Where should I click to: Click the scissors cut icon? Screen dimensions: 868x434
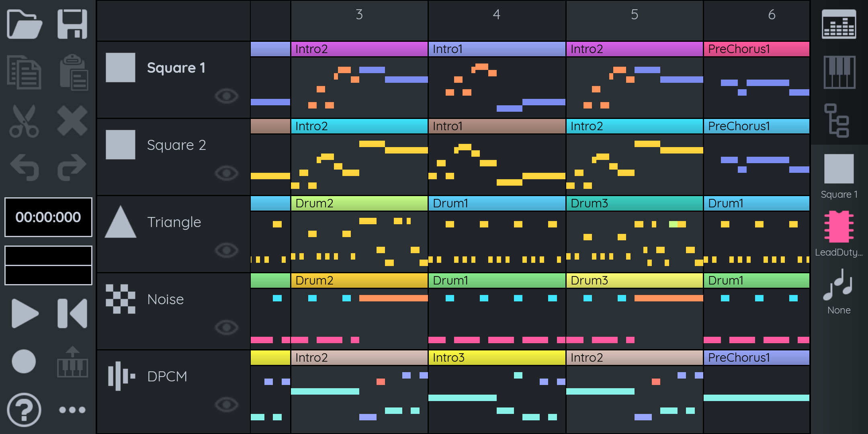click(x=24, y=121)
